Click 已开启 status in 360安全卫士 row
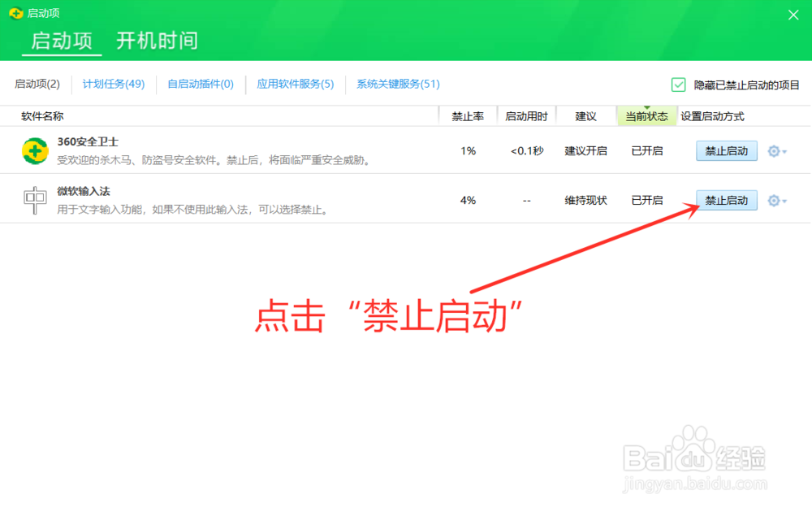 click(x=647, y=151)
